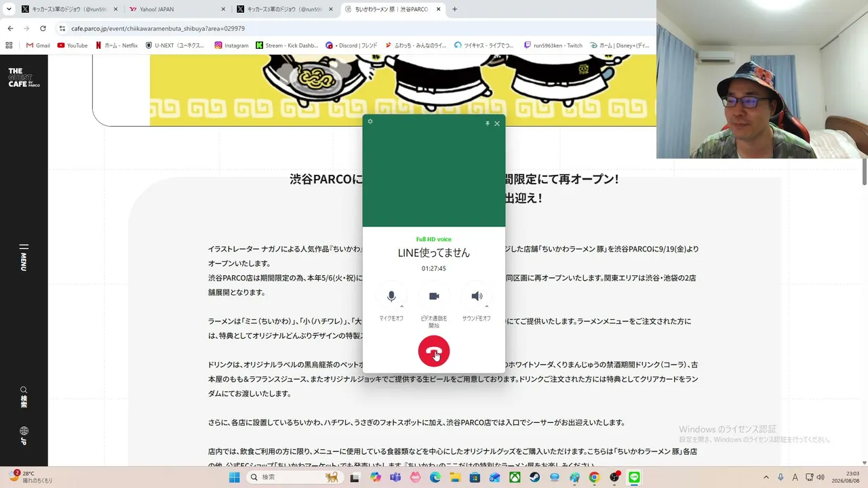Reload the current page
Screen dimensions: 868x488
point(43,28)
